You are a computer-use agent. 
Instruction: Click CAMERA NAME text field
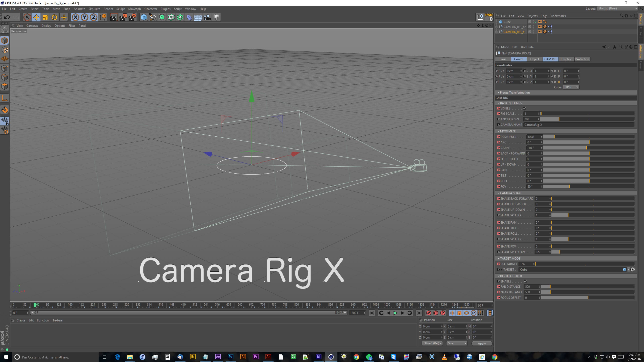pos(579,125)
